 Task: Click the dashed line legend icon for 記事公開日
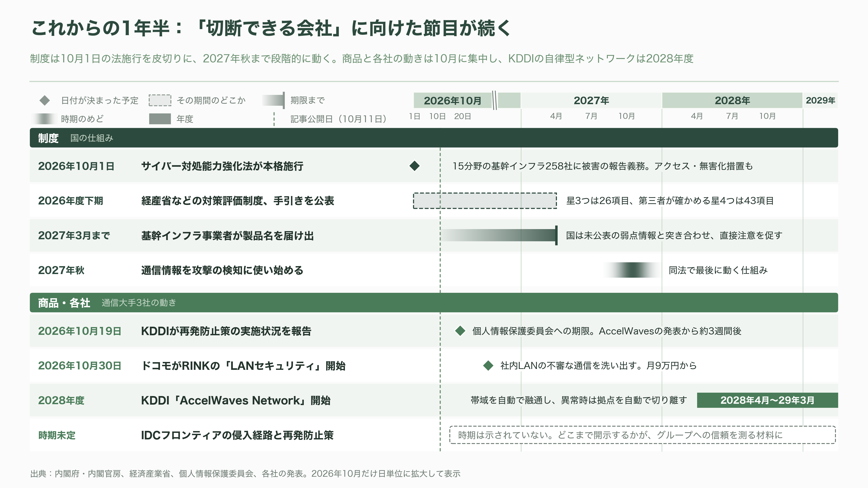click(274, 119)
